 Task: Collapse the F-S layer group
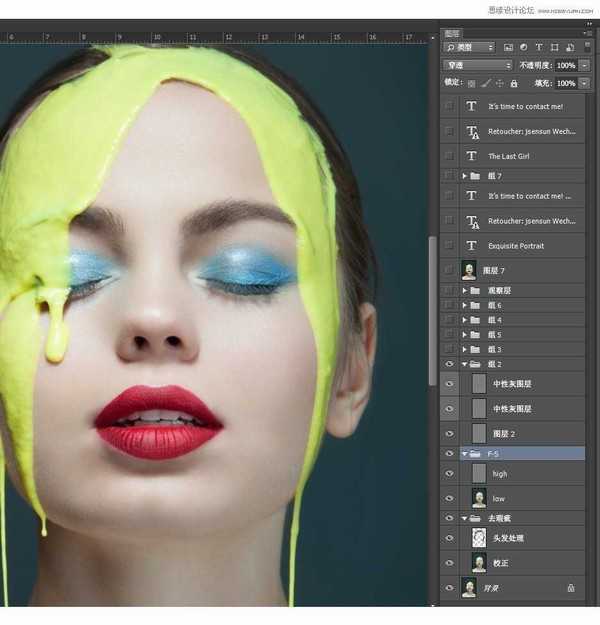[463, 453]
